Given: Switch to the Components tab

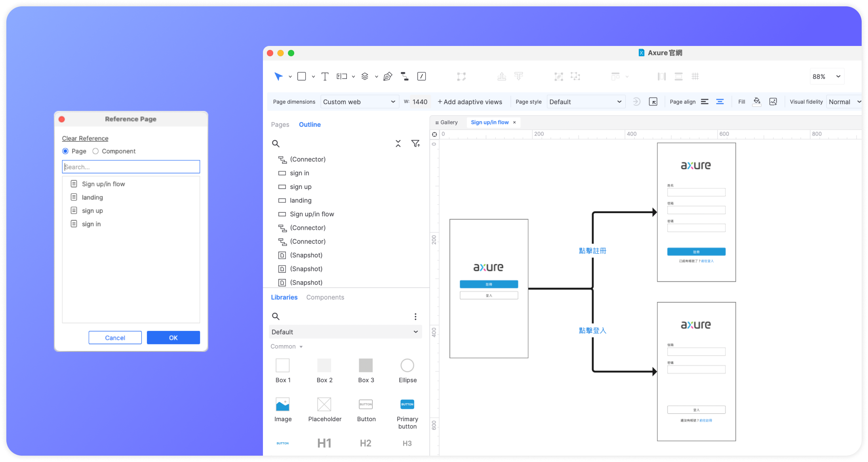Looking at the screenshot, I should click(x=325, y=297).
